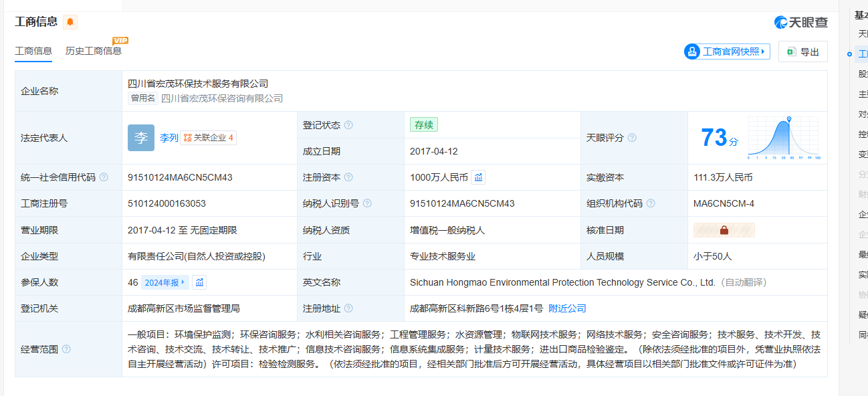
Task: Expand the 工商官网快照 snapshot button
Action: [727, 52]
